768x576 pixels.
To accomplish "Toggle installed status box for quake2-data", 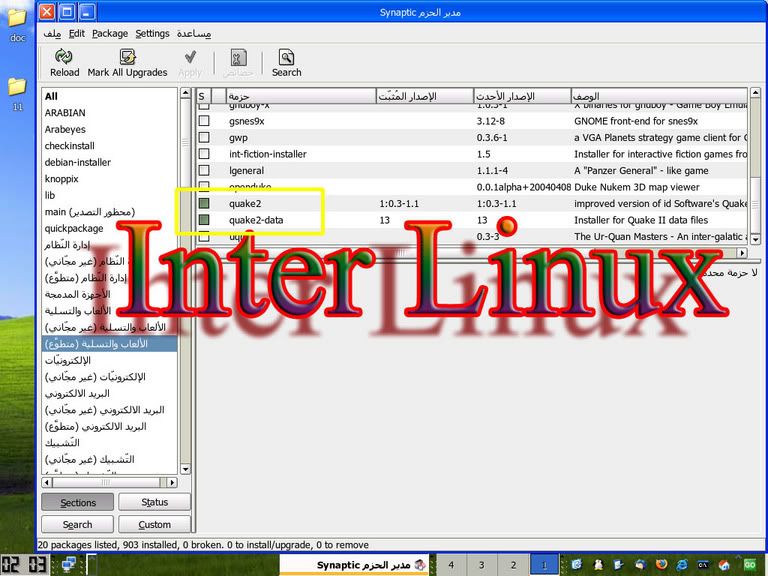I will [x=204, y=219].
